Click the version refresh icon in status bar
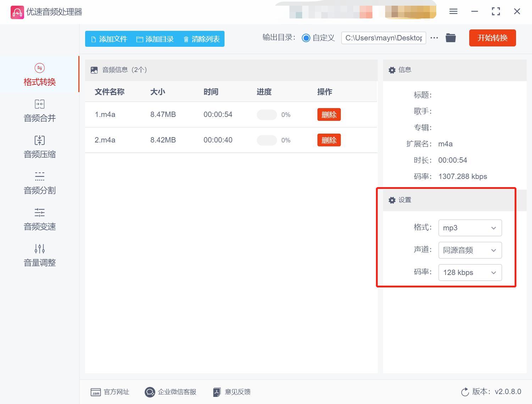The image size is (532, 404). [x=465, y=392]
